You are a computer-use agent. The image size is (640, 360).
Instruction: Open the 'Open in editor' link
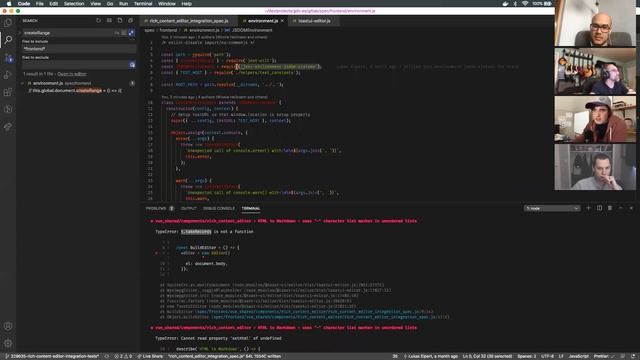coord(71,74)
